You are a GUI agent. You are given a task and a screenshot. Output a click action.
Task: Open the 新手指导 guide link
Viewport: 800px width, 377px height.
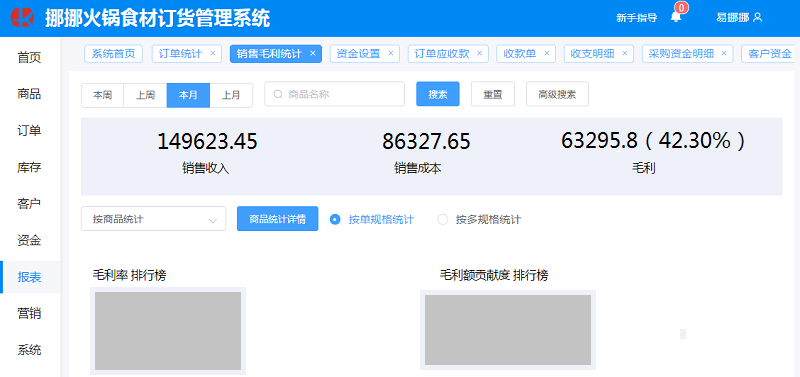[x=636, y=18]
